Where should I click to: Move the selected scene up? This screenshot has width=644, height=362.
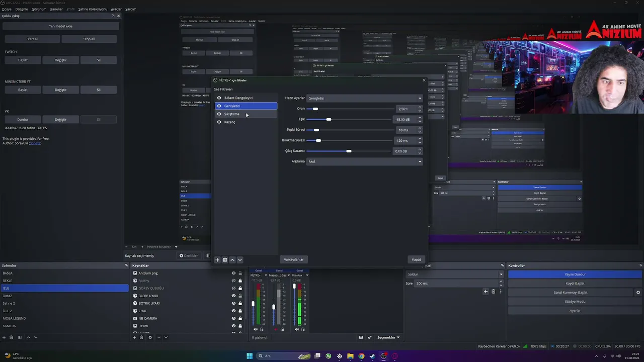tap(28, 337)
